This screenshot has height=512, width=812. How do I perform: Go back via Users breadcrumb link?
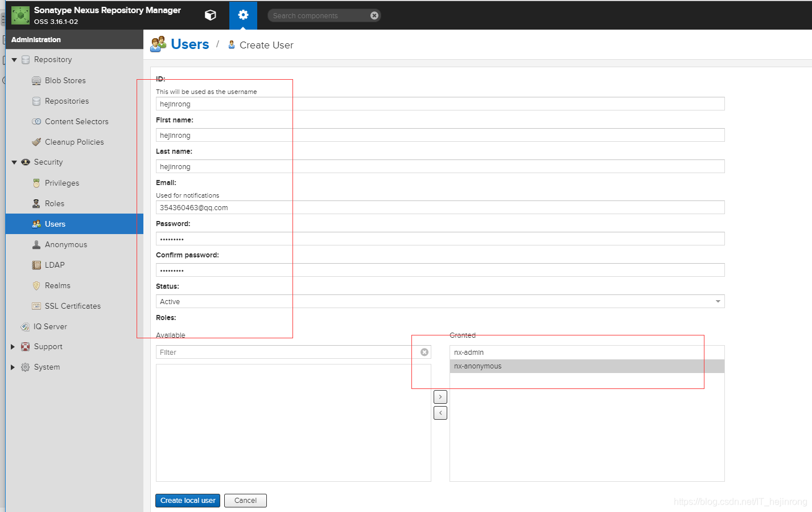coord(190,44)
